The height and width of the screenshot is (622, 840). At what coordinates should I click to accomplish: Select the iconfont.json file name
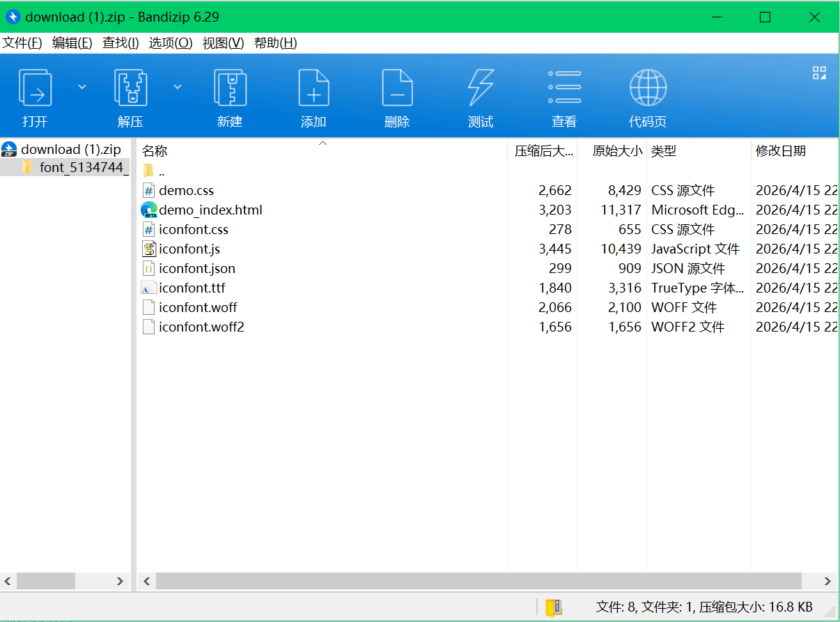point(197,268)
